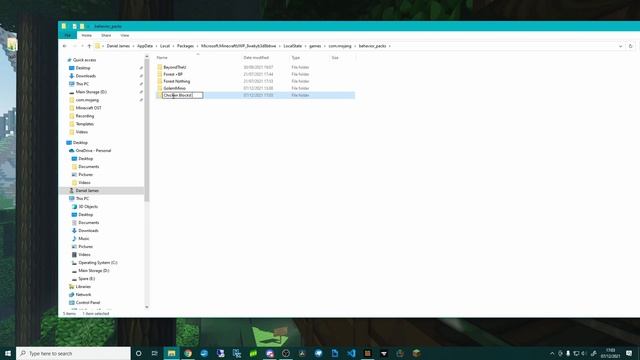Click the 3D Objects cube icon
The height and width of the screenshot is (360, 640).
(x=74, y=207)
